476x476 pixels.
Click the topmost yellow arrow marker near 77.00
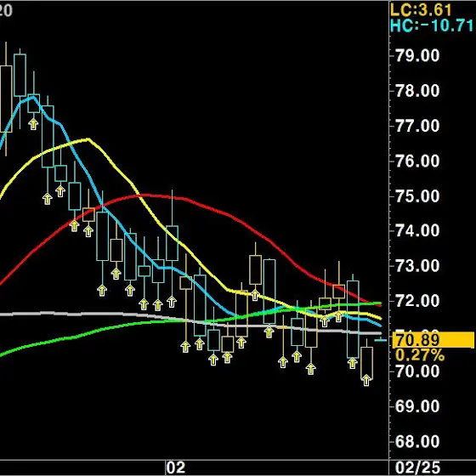pos(33,124)
